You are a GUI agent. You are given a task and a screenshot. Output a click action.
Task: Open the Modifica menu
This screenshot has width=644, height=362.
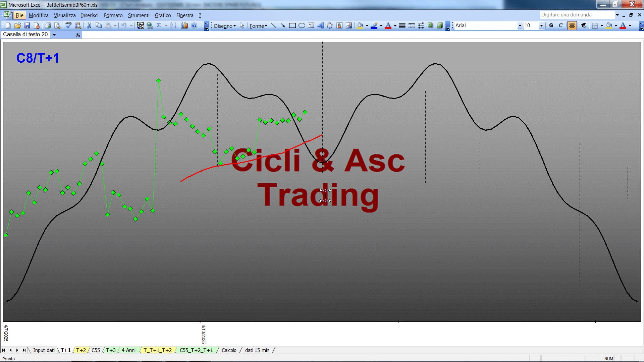[39, 15]
